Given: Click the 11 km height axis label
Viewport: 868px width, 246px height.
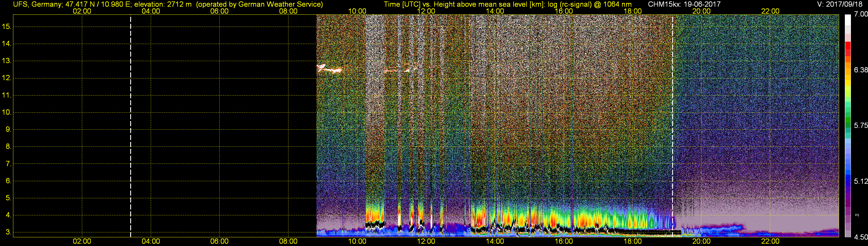Looking at the screenshot, I should (x=7, y=95).
